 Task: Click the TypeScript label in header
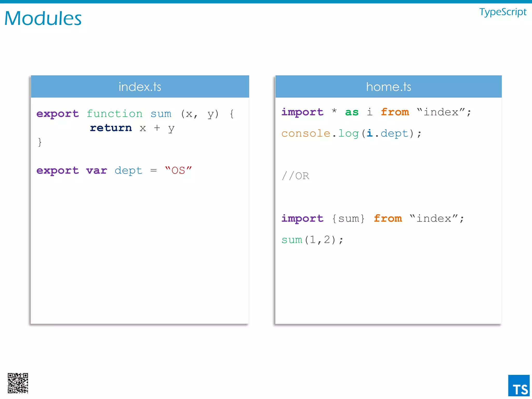tap(503, 12)
